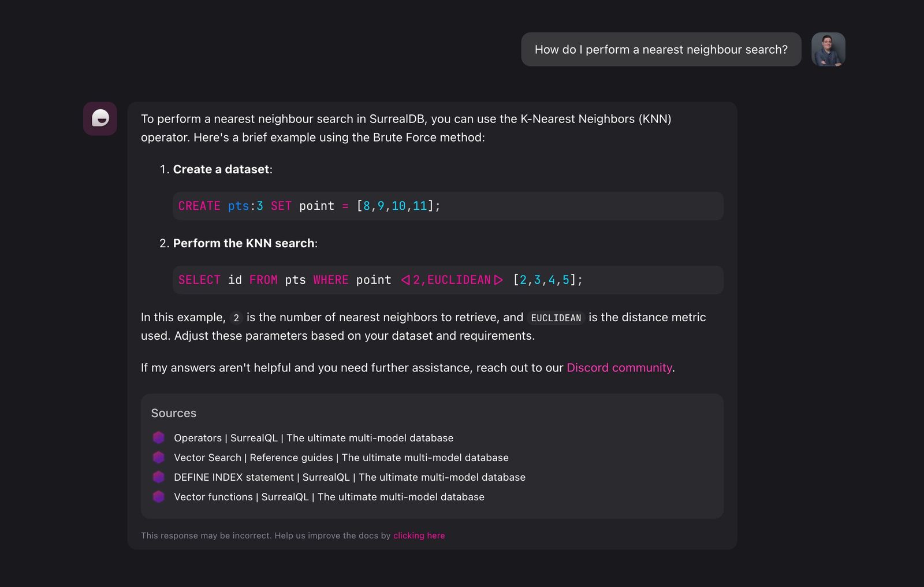Open the 'Vector Search | Reference guides' source entry

click(341, 458)
